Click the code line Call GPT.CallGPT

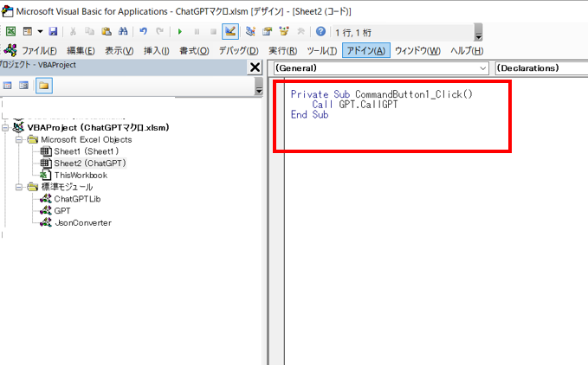(x=355, y=105)
